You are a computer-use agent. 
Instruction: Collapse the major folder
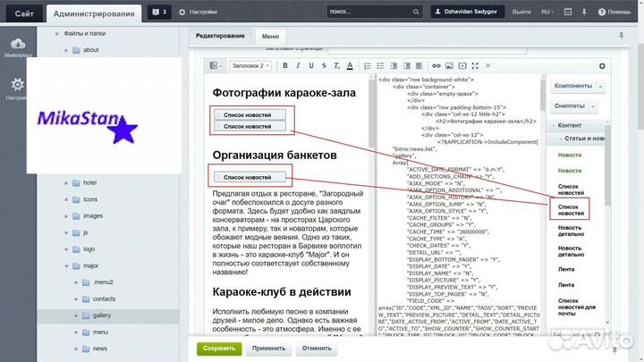[x=66, y=266]
